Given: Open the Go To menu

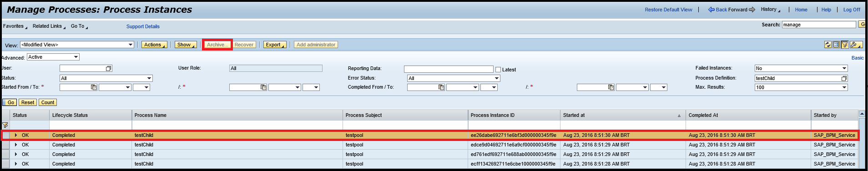Looking at the screenshot, I should (80, 26).
